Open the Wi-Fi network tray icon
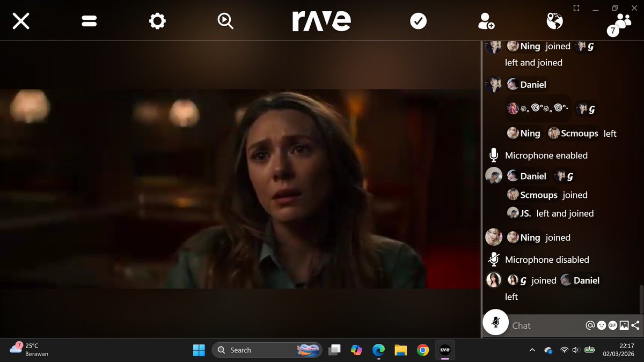644x362 pixels. pyautogui.click(x=564, y=350)
